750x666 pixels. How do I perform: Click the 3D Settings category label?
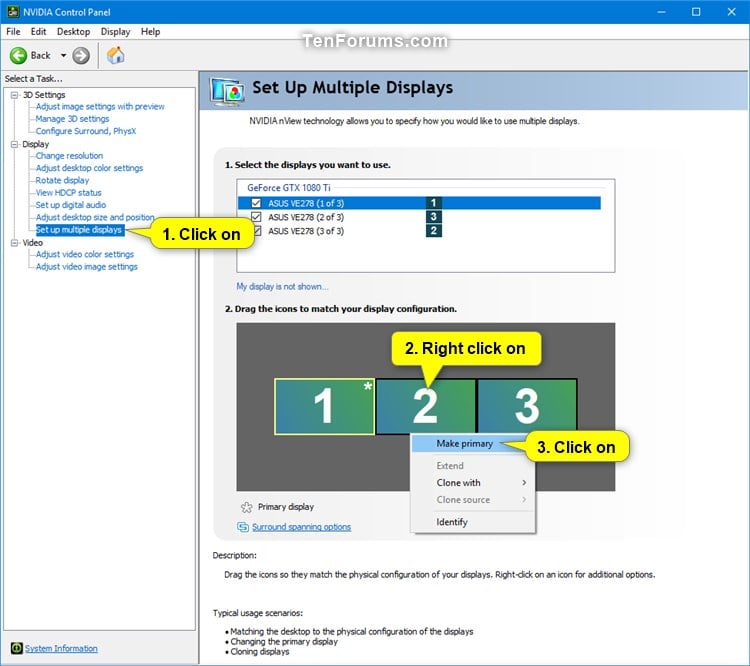pyautogui.click(x=44, y=95)
